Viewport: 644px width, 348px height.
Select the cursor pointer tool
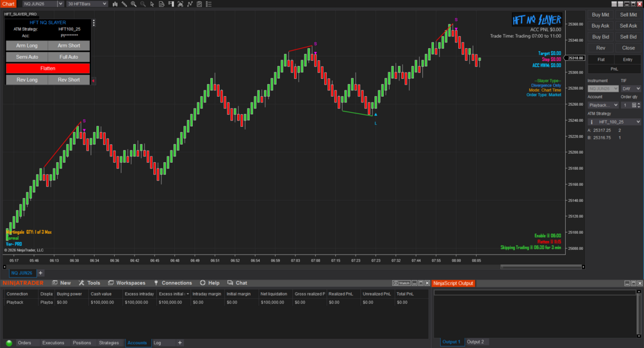point(152,4)
